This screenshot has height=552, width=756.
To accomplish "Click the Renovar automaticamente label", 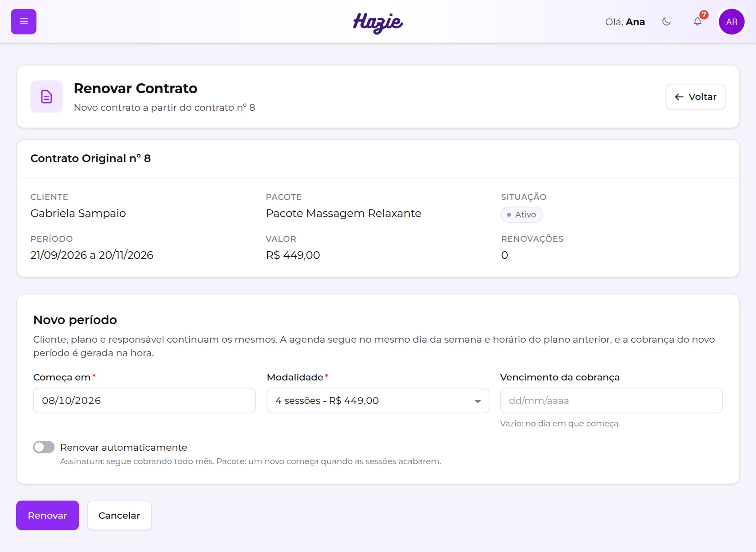I will (124, 448).
